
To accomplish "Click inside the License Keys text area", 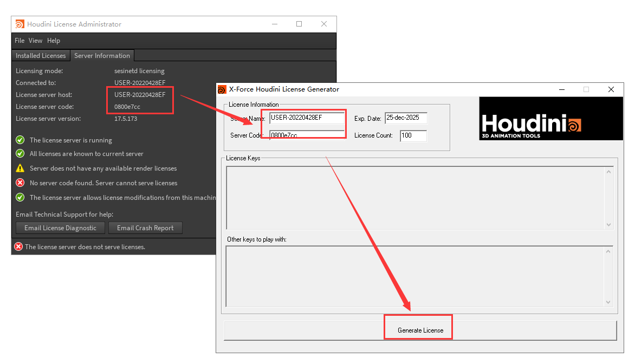I will [x=415, y=198].
